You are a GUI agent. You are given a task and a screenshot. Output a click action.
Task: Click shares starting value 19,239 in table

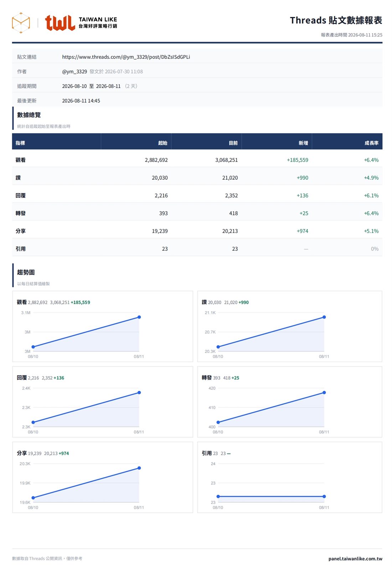pyautogui.click(x=160, y=231)
